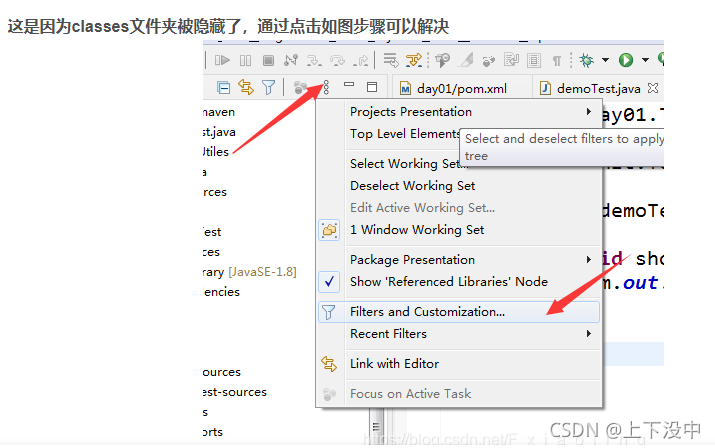The height and width of the screenshot is (448, 715).
Task: Select the tree item ending in 'rary [JavaSE-1.8]'
Action: [249, 272]
